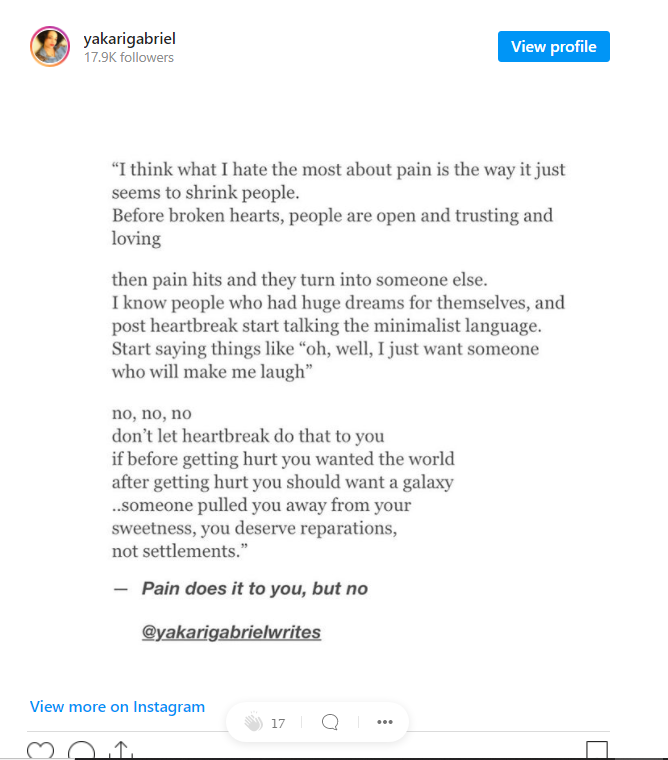Click the View profile button
Image resolution: width=668 pixels, height=760 pixels.
pyautogui.click(x=554, y=47)
